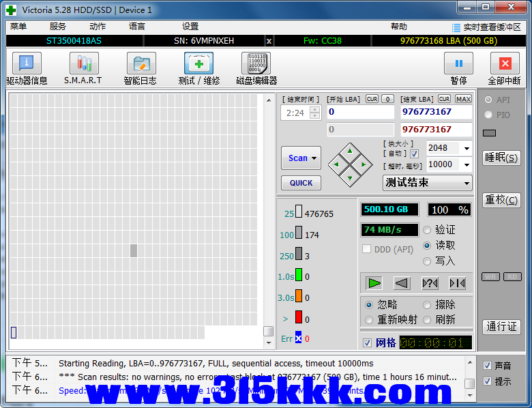Click the blue Err block legend box
The height and width of the screenshot is (408, 532).
[x=298, y=337]
